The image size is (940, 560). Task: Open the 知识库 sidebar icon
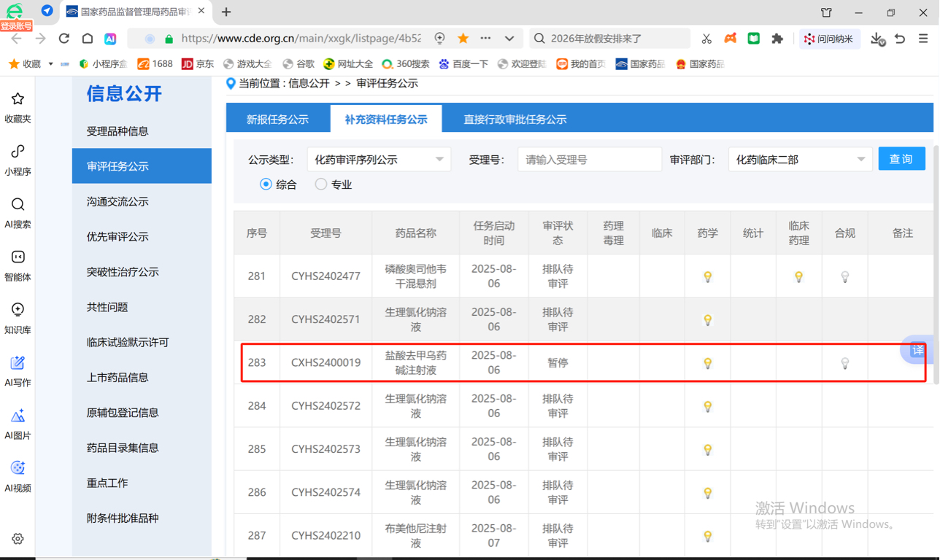(x=18, y=318)
